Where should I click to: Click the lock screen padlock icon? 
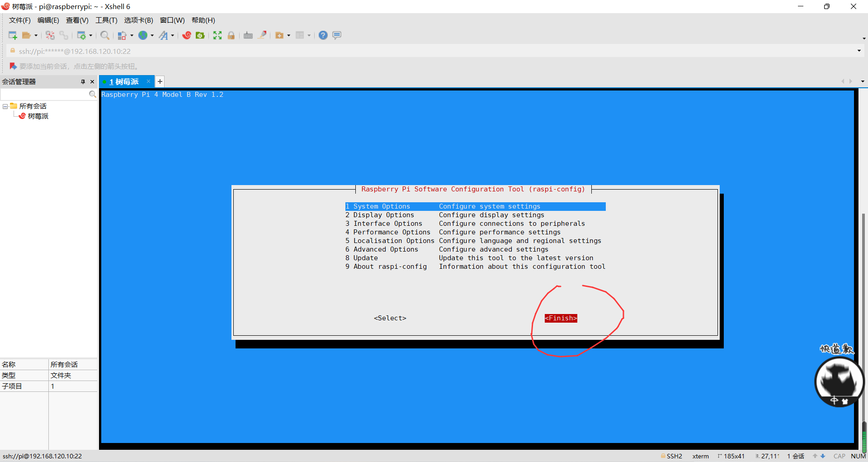pos(231,35)
